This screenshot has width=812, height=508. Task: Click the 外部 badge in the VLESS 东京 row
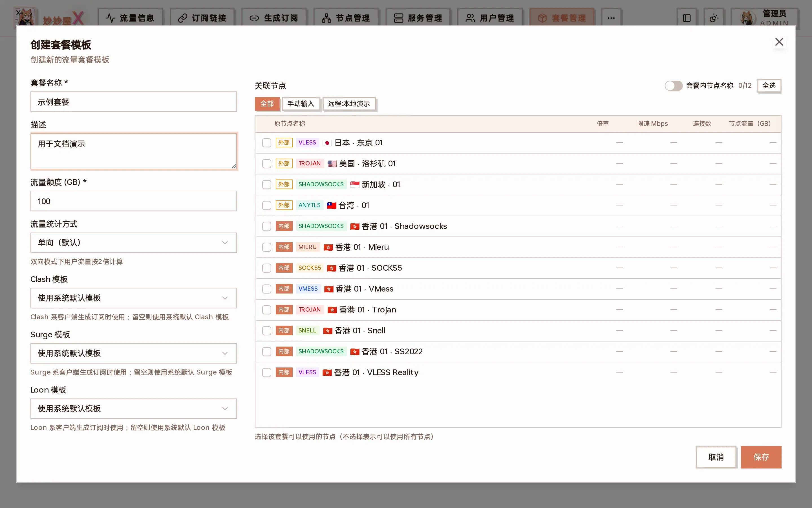pyautogui.click(x=284, y=143)
